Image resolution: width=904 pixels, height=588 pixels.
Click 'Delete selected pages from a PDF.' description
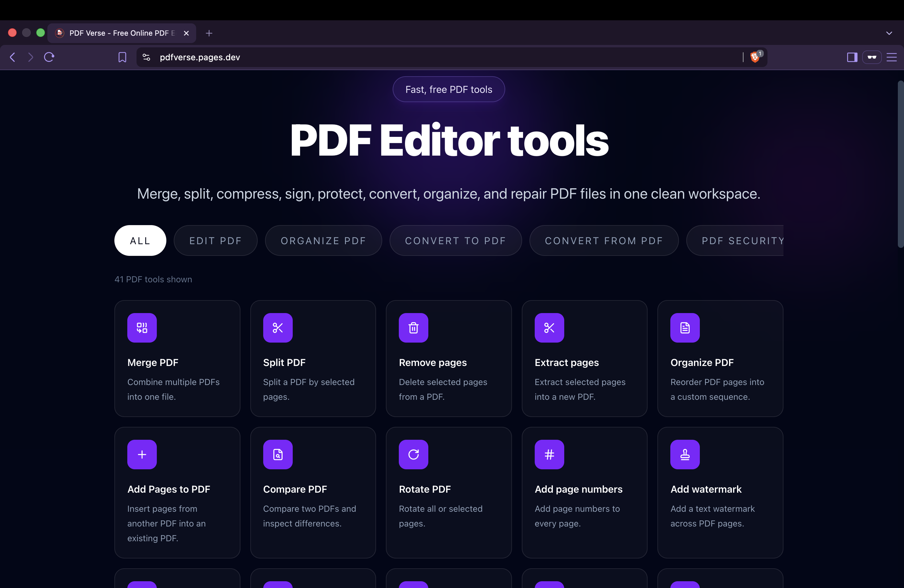click(443, 389)
